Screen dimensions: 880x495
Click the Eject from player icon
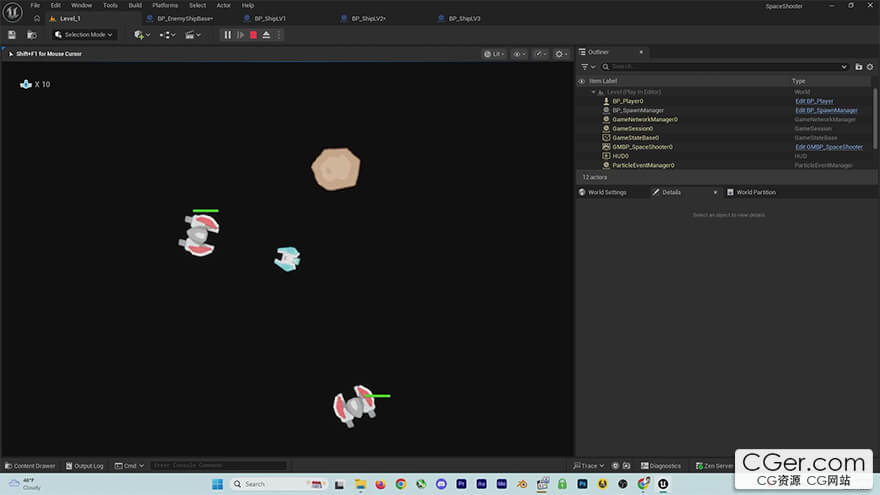click(x=266, y=34)
